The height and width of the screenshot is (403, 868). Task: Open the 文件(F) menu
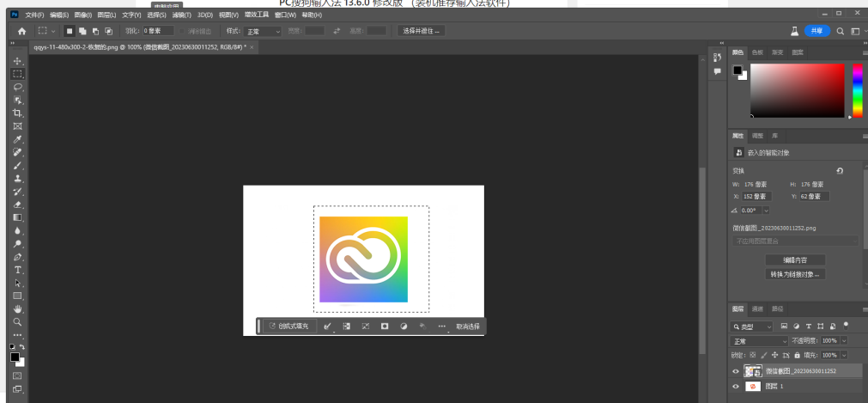(x=35, y=15)
